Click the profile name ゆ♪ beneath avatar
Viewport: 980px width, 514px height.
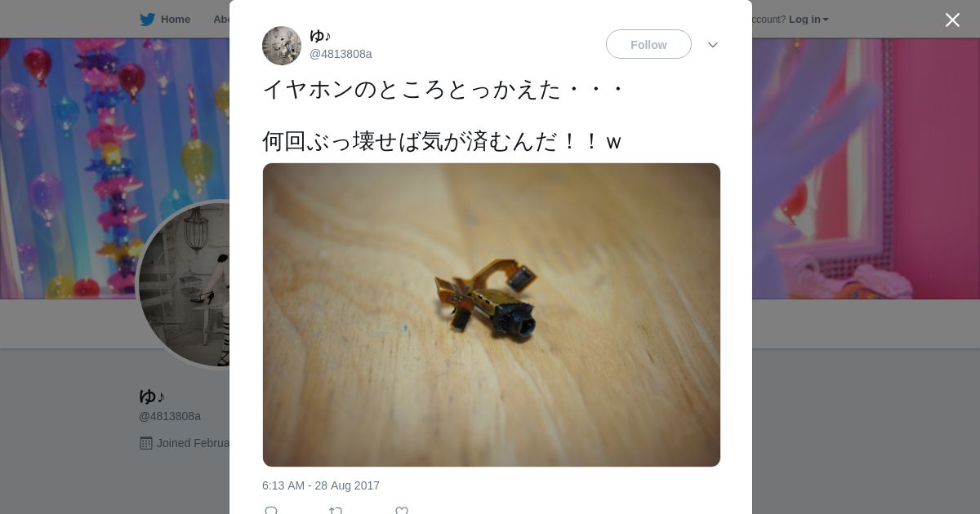click(x=152, y=397)
